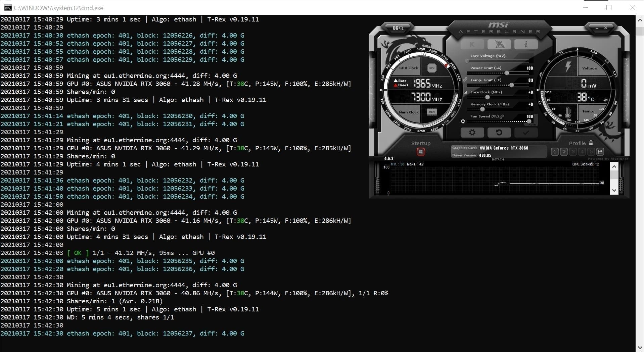Select profile slot 1
The image size is (644, 352).
(555, 152)
